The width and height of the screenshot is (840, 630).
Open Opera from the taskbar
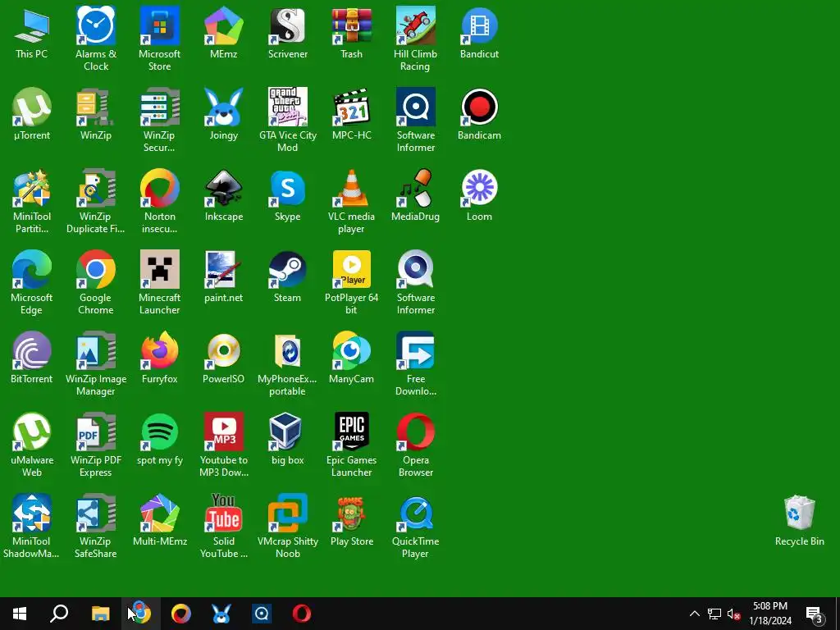302,614
